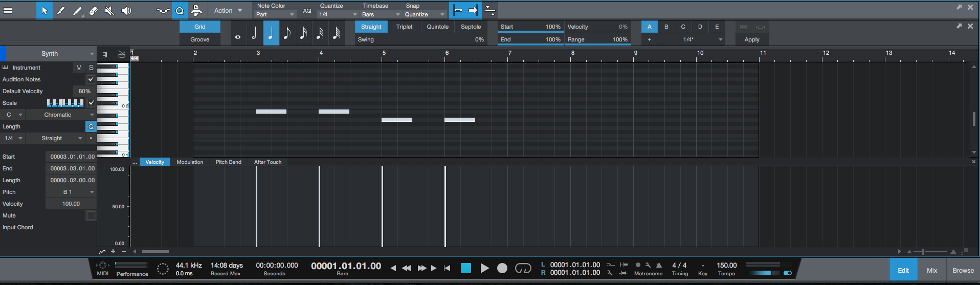Select eighth note quantize value
The width and height of the screenshot is (980, 285).
(287, 33)
